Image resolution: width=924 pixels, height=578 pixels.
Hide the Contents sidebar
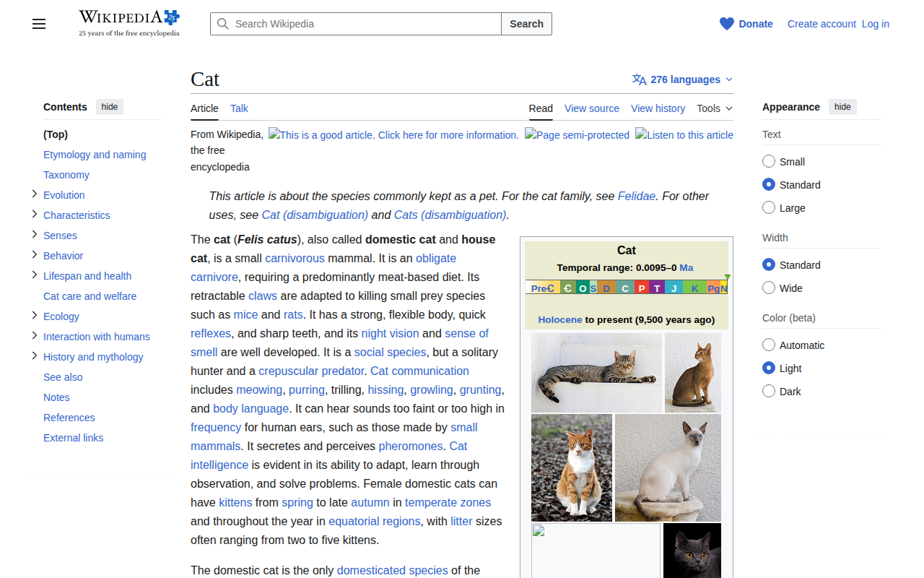click(x=110, y=107)
